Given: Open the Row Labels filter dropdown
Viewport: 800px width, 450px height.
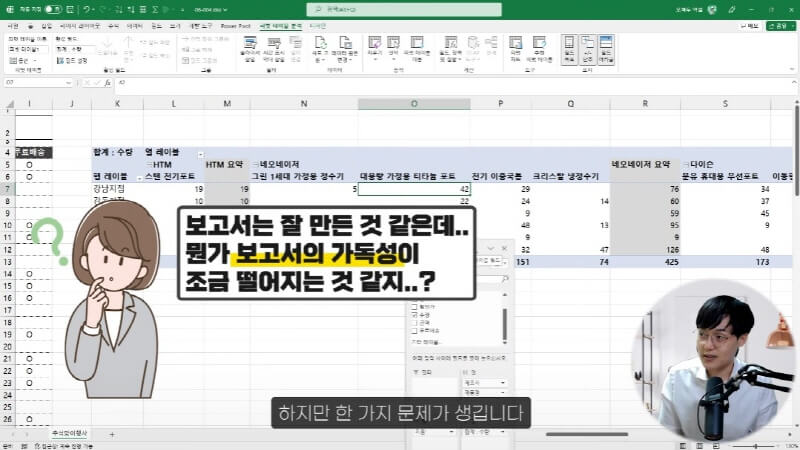Looking at the screenshot, I should coord(139,178).
